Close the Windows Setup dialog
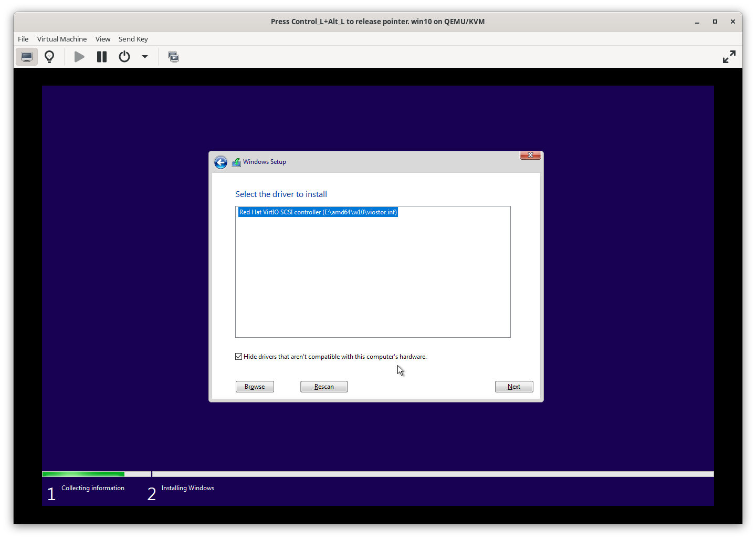The image size is (756, 539). [x=530, y=155]
